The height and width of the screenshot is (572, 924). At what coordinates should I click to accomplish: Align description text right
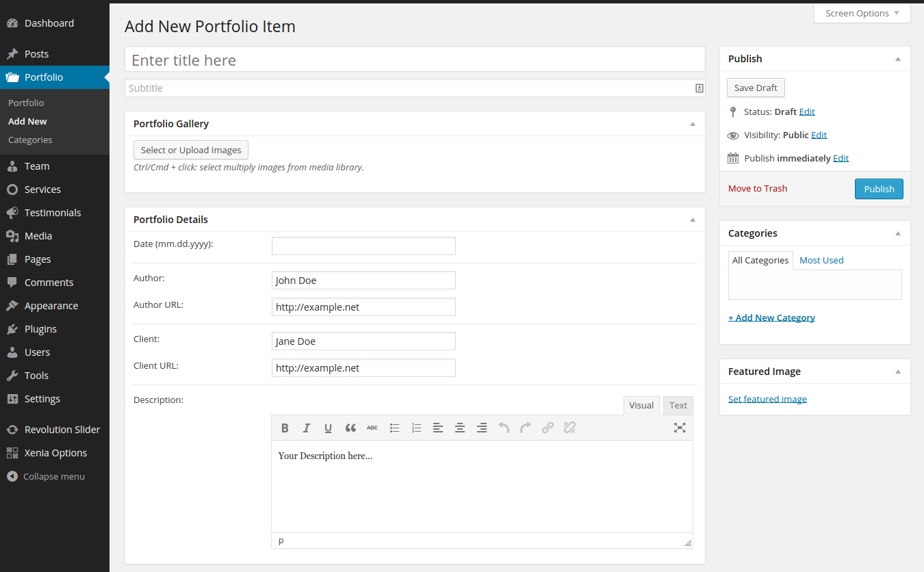click(482, 428)
